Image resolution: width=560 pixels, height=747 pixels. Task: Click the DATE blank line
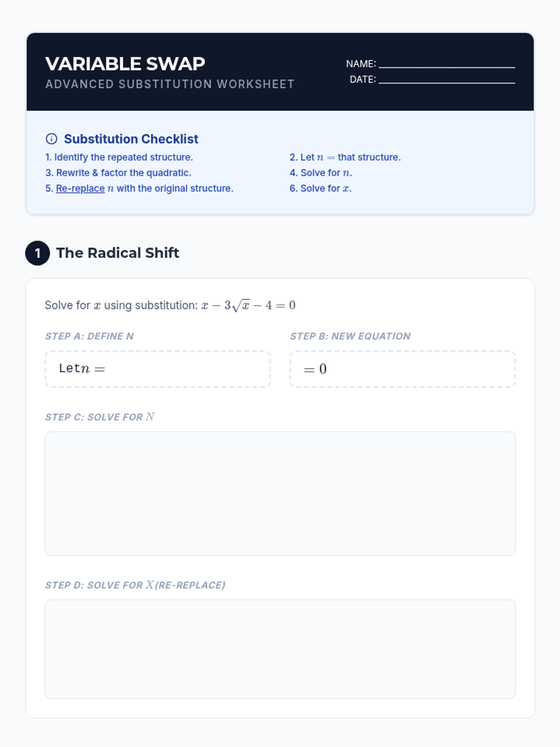tap(447, 79)
